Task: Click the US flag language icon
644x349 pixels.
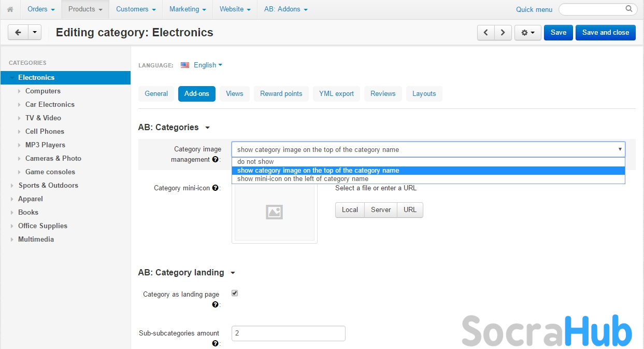Action: 185,65
